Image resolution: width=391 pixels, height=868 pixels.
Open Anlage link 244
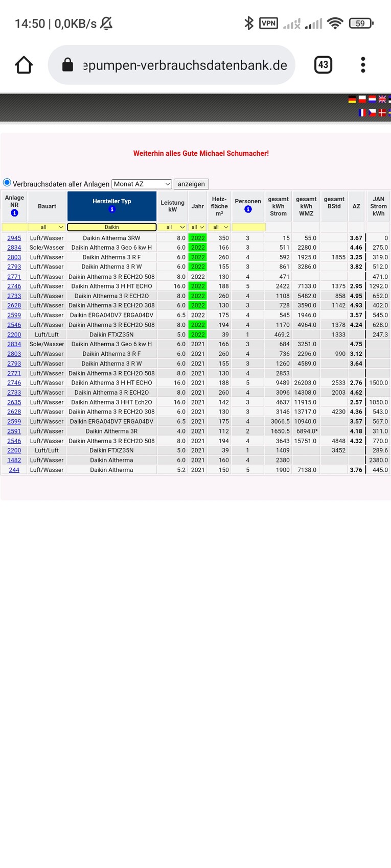pos(14,470)
